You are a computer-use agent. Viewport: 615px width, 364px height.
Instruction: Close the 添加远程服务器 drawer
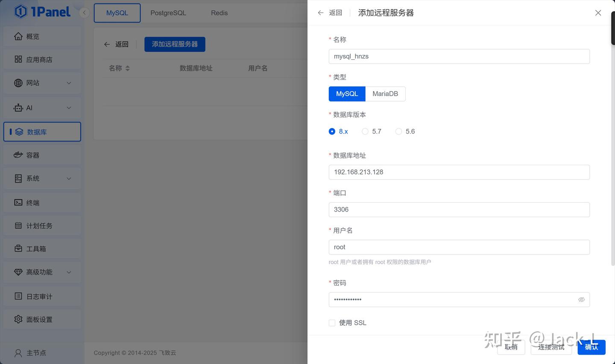598,13
